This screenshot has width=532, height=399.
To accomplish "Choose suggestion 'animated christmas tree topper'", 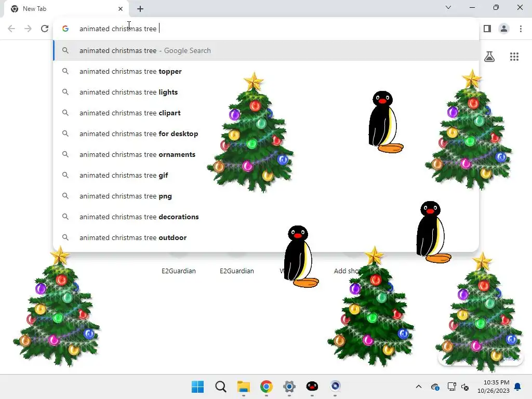I will pyautogui.click(x=267, y=71).
